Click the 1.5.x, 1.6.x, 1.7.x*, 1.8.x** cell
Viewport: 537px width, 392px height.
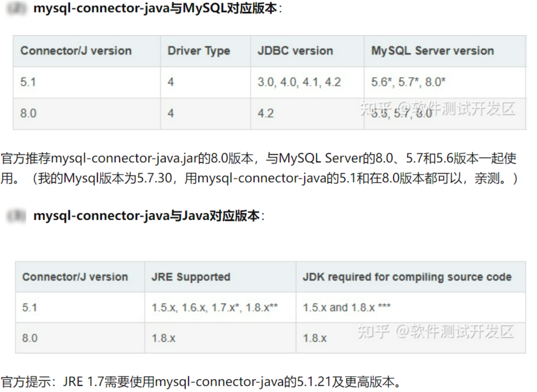coord(215,308)
